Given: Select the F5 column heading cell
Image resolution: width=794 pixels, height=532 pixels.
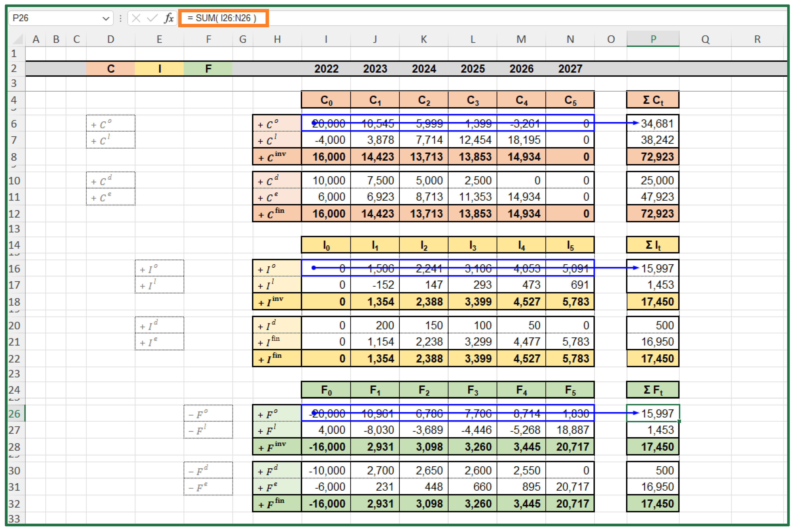Looking at the screenshot, I should click(x=570, y=390).
